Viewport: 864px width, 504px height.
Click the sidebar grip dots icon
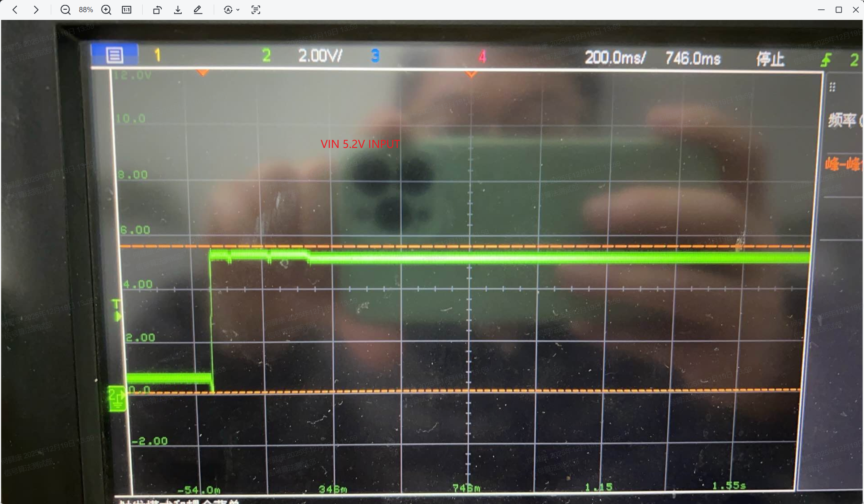tap(832, 87)
